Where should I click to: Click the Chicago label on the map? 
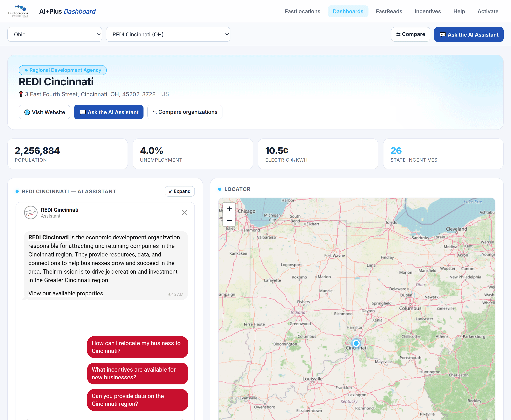click(247, 211)
